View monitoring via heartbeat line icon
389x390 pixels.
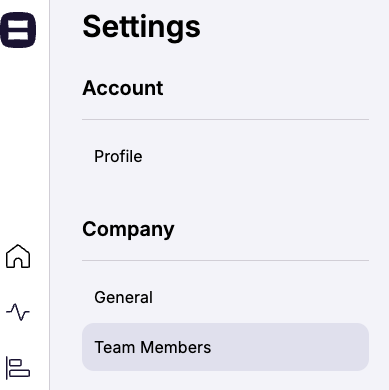click(x=18, y=312)
